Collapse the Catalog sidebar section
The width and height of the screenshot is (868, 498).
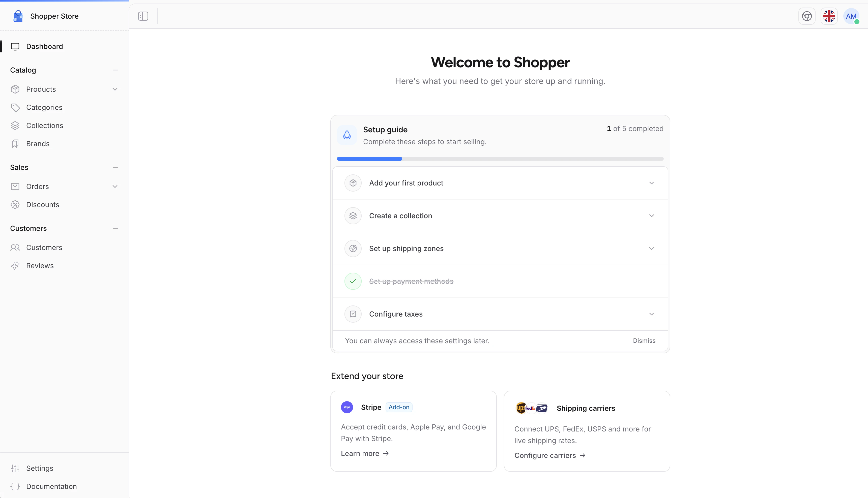pyautogui.click(x=116, y=70)
